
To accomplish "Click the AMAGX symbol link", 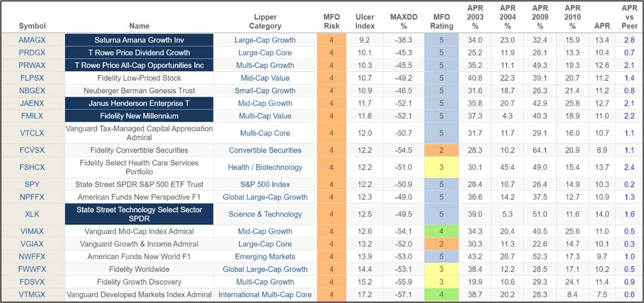I will coord(32,40).
